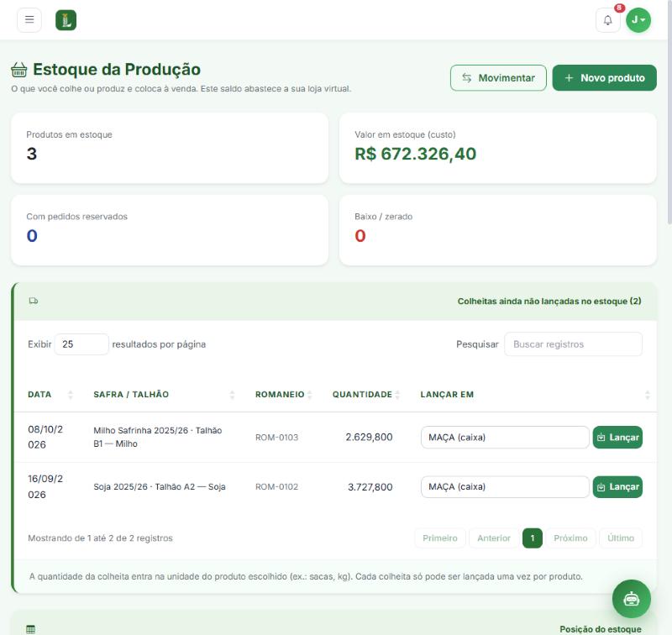Open the hamburger sidebar menu
Viewport: 672px width, 635px height.
[29, 19]
